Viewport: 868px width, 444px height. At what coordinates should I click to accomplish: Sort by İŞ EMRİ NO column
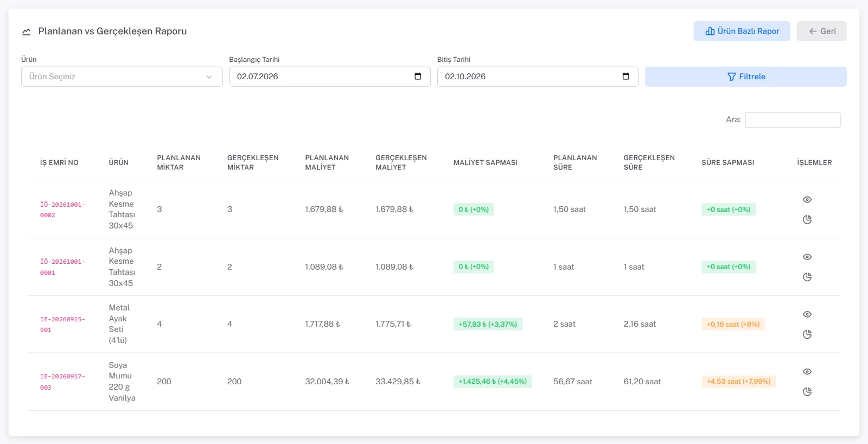click(x=59, y=162)
